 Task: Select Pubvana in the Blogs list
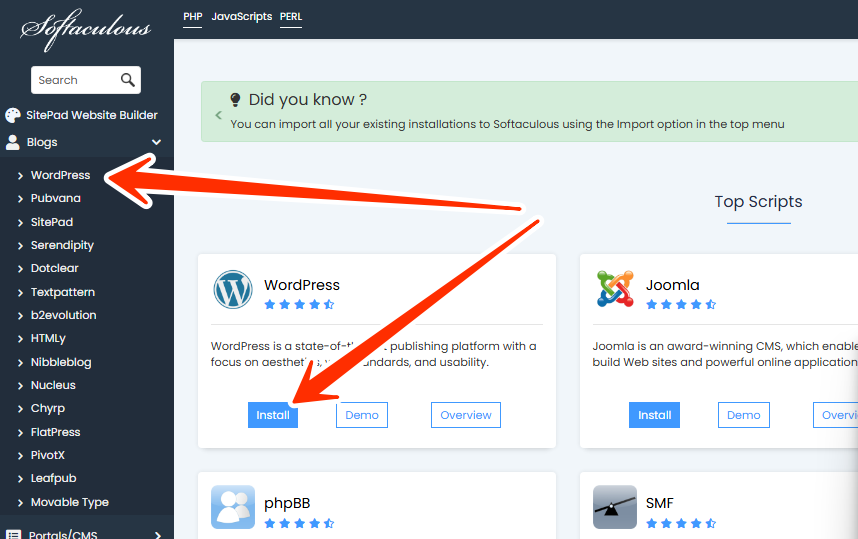pyautogui.click(x=56, y=198)
